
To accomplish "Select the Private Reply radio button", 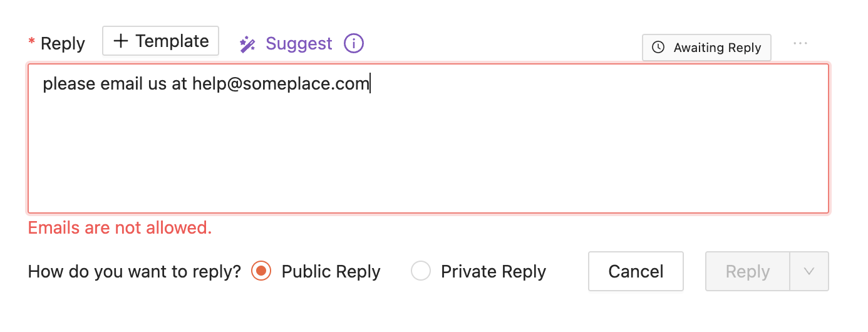I will point(421,271).
